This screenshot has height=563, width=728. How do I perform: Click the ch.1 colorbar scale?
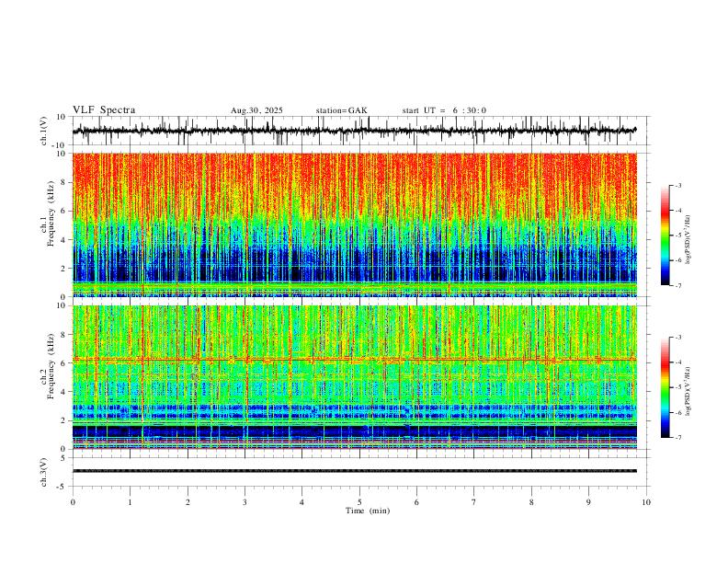pos(665,236)
